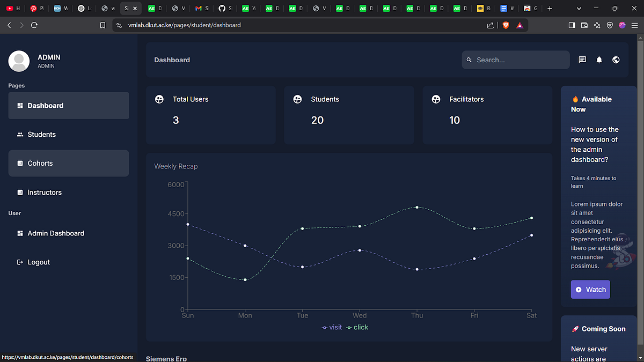Bookmark this page with the bookmark icon
This screenshot has height=362, width=644.
(103, 25)
